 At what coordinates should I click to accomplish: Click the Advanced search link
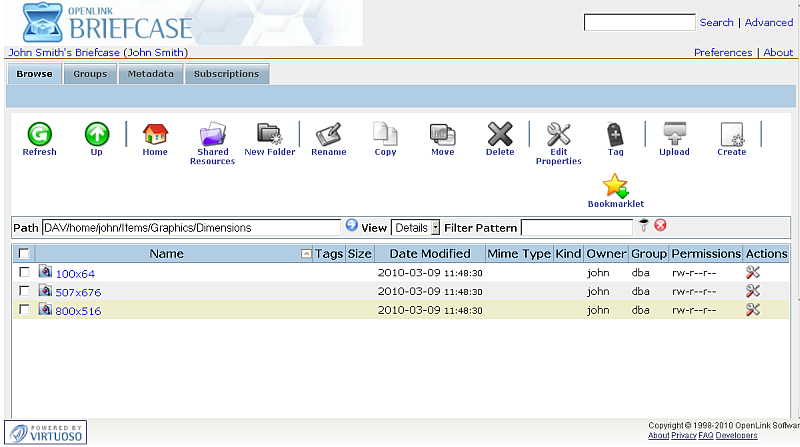pos(768,23)
